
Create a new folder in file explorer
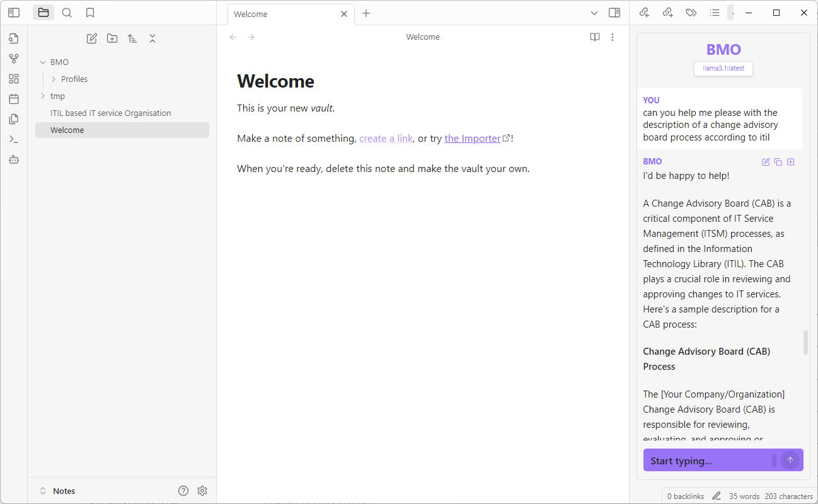point(112,38)
